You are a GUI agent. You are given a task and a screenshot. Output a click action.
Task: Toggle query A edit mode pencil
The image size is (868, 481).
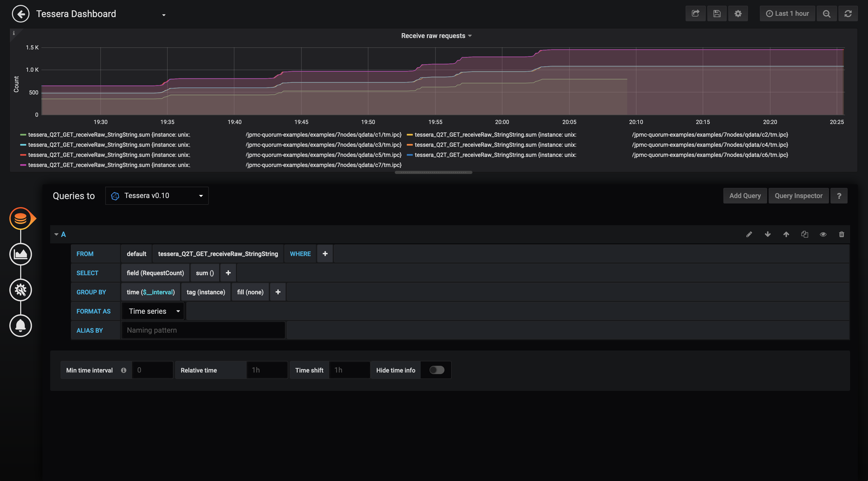(749, 234)
